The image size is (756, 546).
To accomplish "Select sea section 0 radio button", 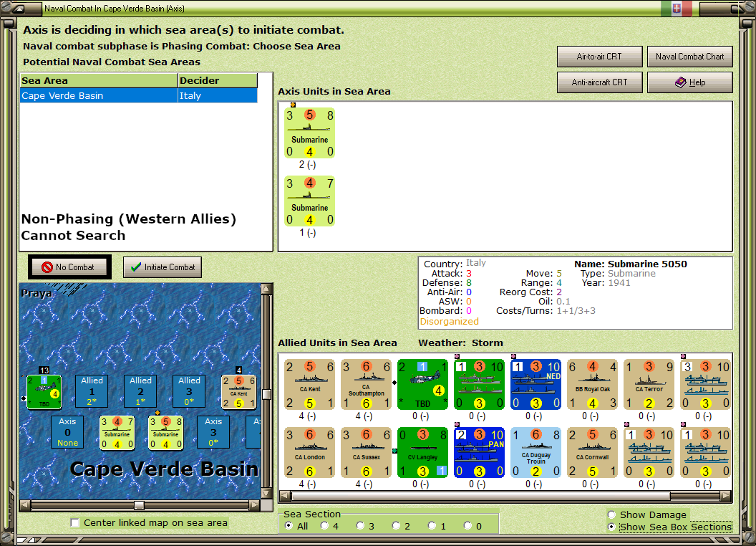I will tap(467, 526).
